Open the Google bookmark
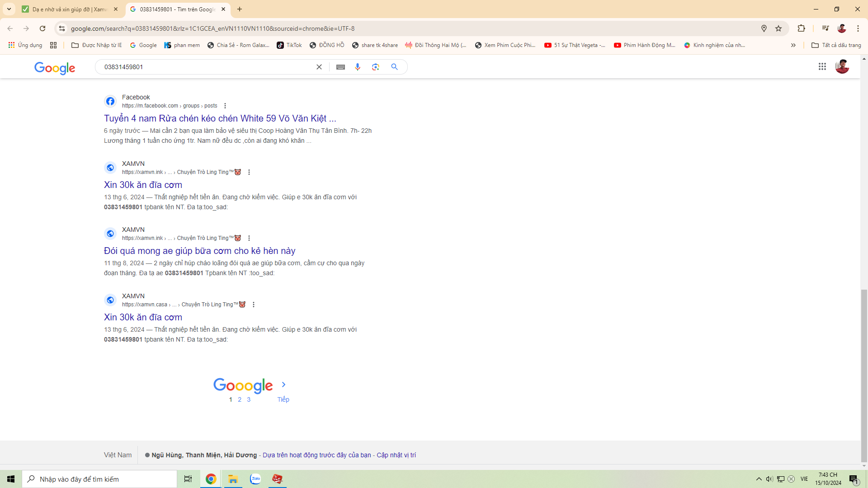Screen dimensions: 868x488 click(143, 45)
